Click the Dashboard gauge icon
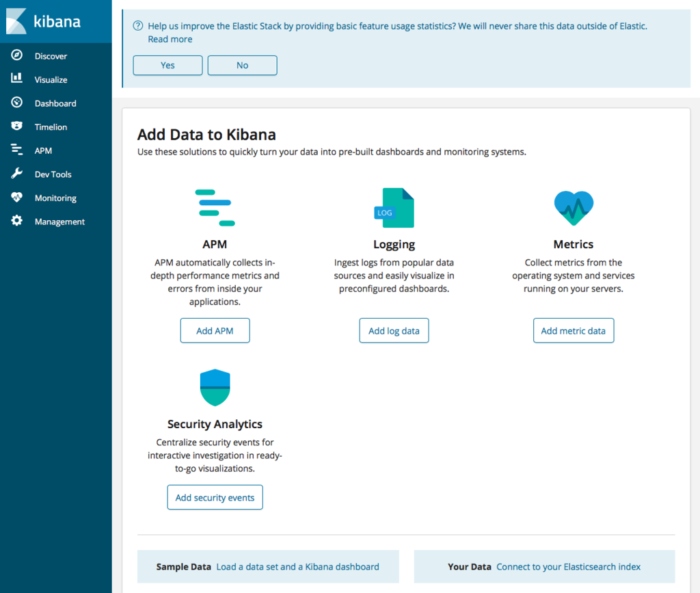The width and height of the screenshot is (700, 593). (x=16, y=103)
